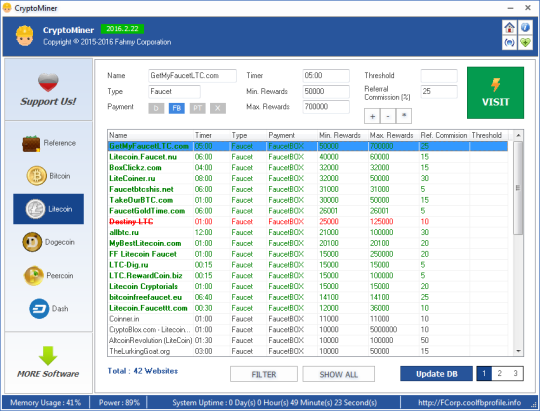Toggle the PT payment option
The width and height of the screenshot is (540, 411).
coord(197,108)
